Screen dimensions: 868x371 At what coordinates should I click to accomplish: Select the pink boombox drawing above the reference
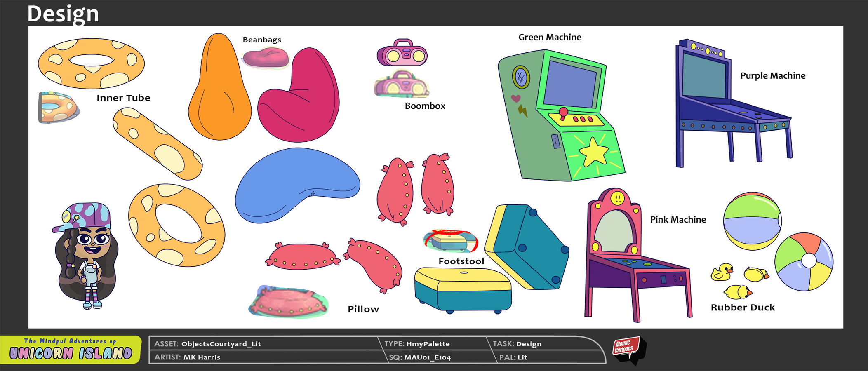point(402,53)
